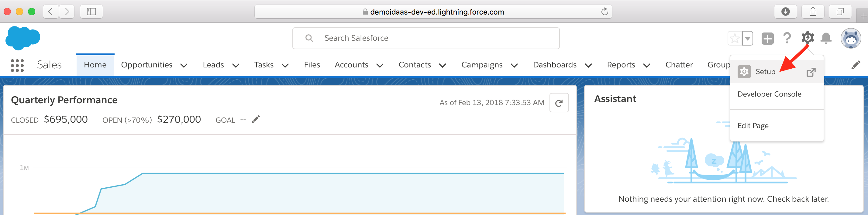Open the user profile avatar
Image resolution: width=868 pixels, height=215 pixels.
pyautogui.click(x=850, y=38)
